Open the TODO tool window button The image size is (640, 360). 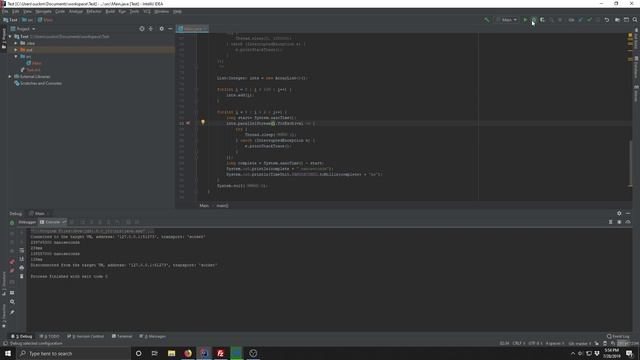[x=49, y=336]
